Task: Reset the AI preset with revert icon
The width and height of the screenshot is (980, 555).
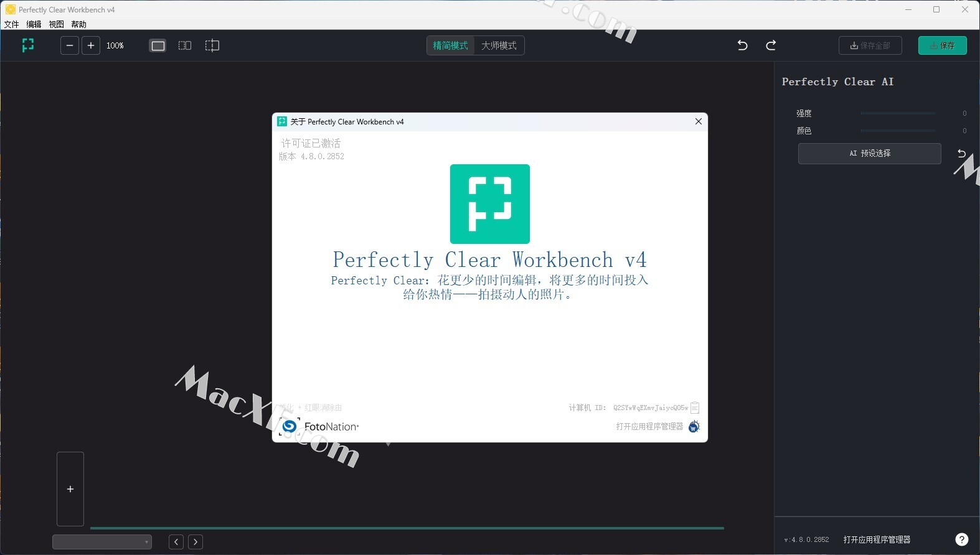Action: (961, 154)
